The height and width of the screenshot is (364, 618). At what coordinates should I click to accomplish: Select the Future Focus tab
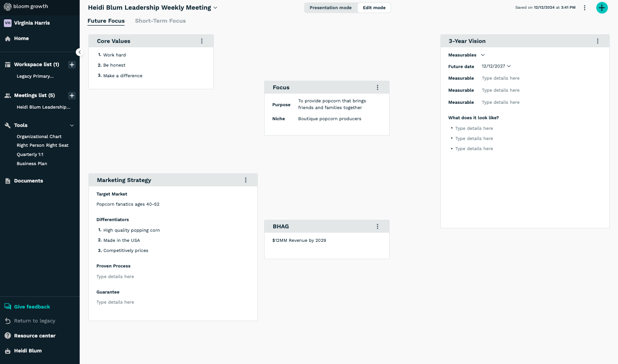tap(106, 21)
